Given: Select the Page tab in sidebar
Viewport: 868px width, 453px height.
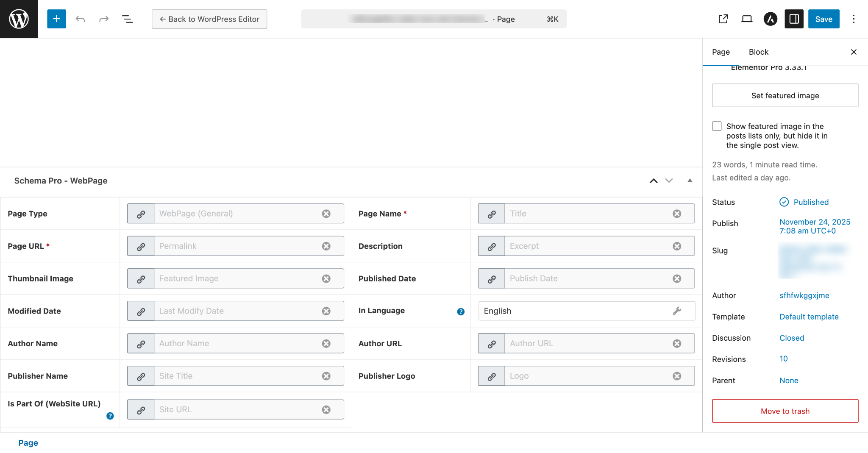Looking at the screenshot, I should click(721, 52).
